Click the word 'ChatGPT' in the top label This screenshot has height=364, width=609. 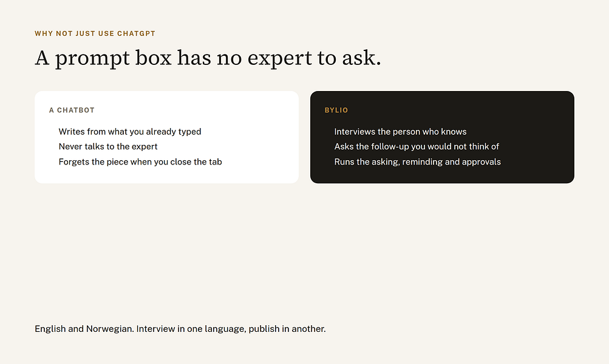137,33
